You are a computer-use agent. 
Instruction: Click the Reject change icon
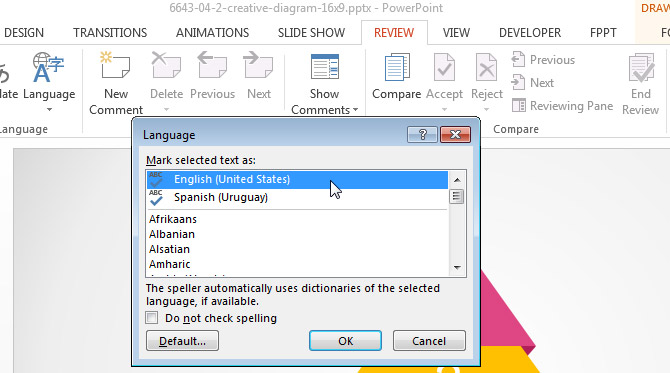click(487, 67)
